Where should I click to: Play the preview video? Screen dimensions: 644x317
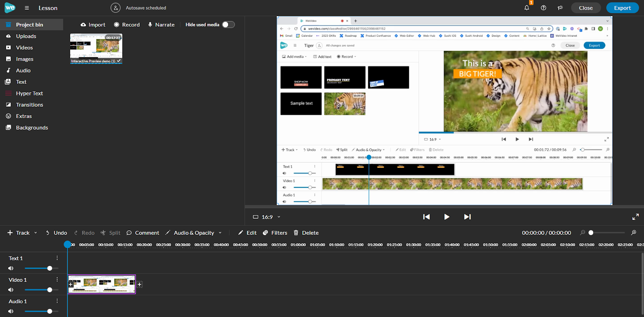point(446,217)
